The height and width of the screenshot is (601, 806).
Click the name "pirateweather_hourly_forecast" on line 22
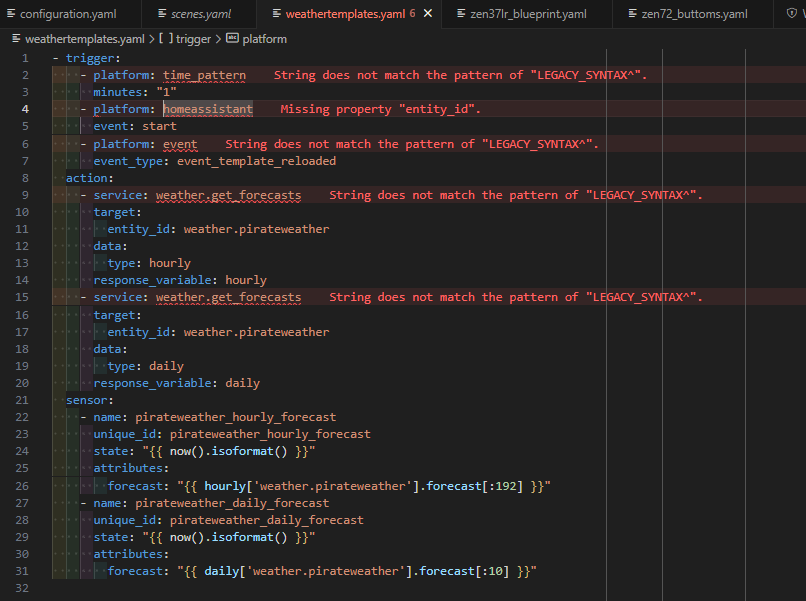[235, 417]
